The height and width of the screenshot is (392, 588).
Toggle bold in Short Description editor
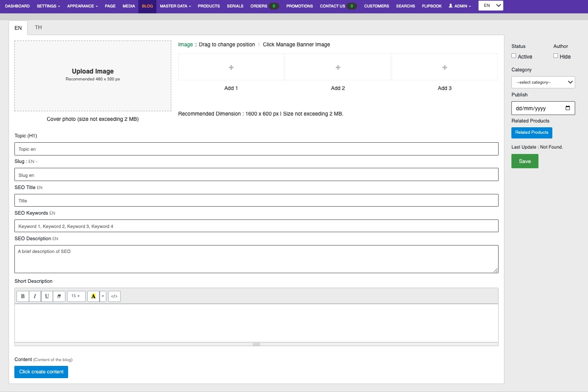pyautogui.click(x=22, y=296)
